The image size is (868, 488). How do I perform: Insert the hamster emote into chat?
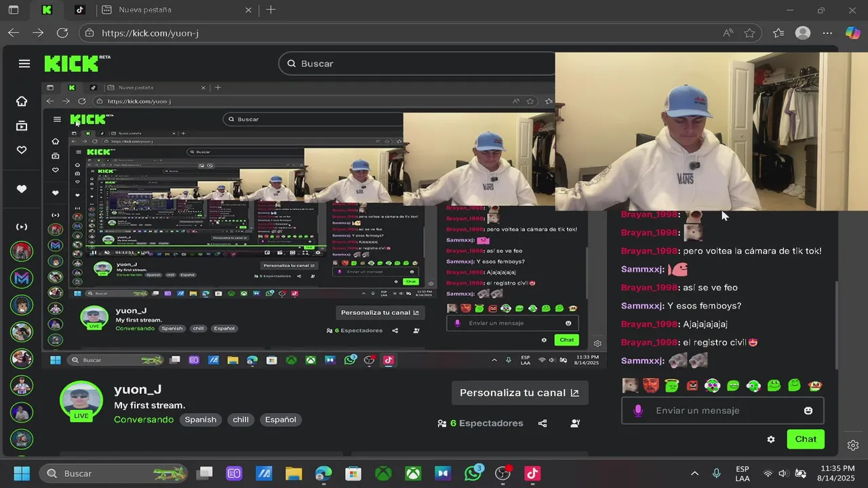click(x=631, y=386)
